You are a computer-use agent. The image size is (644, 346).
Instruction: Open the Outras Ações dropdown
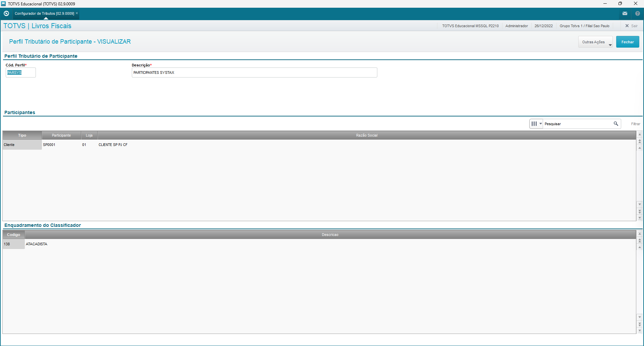point(595,42)
